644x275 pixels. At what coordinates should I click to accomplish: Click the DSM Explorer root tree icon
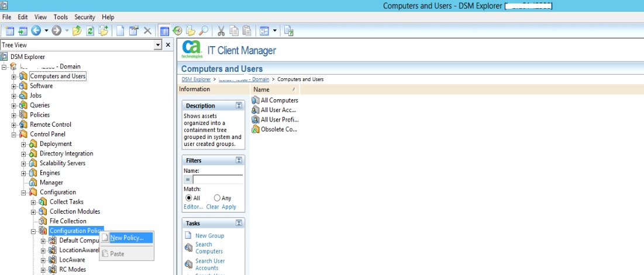pos(4,57)
